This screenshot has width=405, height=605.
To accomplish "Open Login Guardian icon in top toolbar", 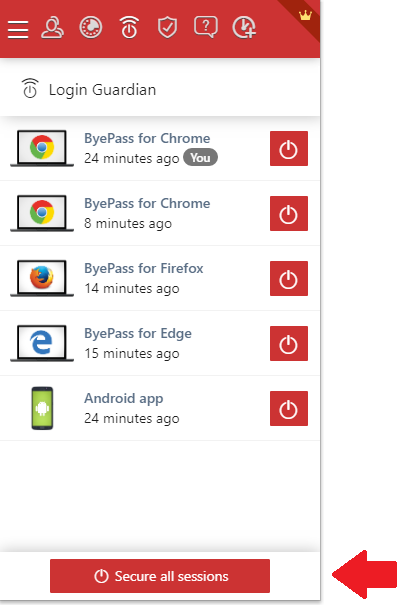I will pos(129,27).
